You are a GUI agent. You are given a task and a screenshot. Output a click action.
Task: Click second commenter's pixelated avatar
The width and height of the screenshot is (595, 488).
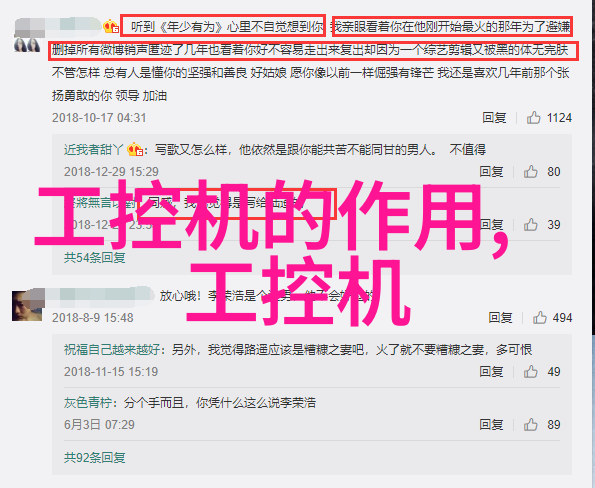pyautogui.click(x=28, y=305)
